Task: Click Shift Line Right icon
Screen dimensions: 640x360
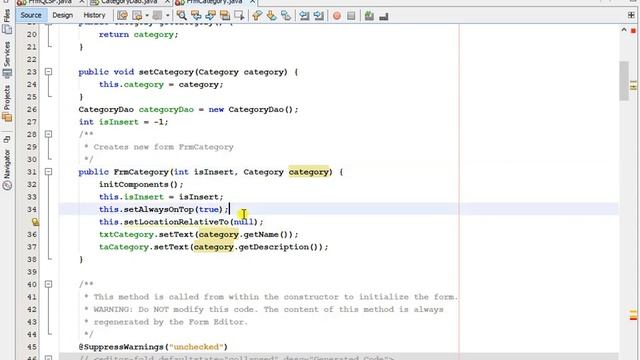Action: (319, 16)
